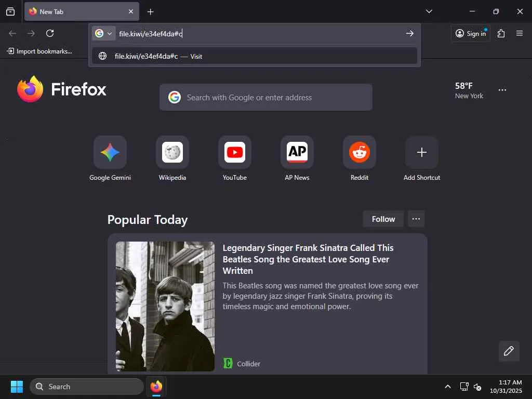This screenshot has height=399, width=532.
Task: Click the Collider publisher icon
Action: pyautogui.click(x=228, y=363)
